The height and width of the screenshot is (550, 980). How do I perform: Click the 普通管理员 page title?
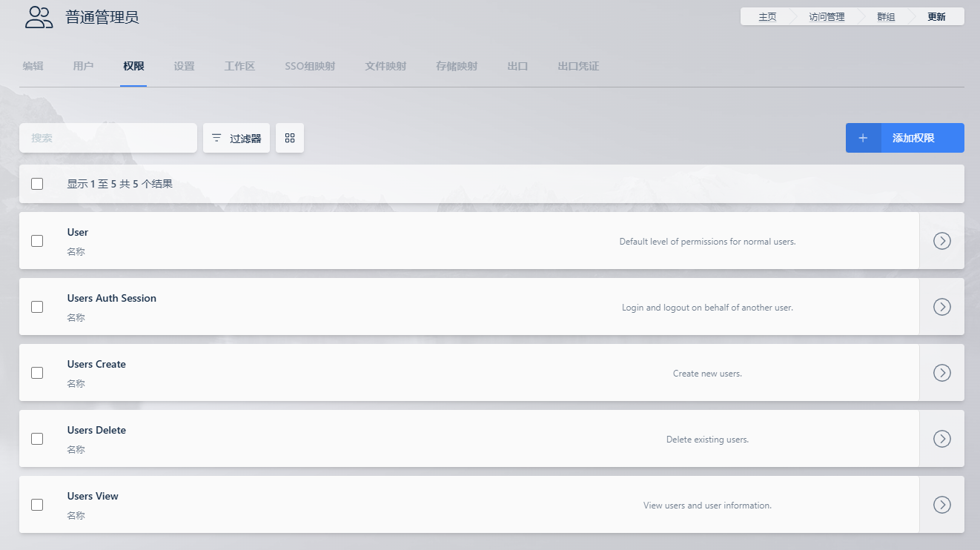(x=102, y=17)
